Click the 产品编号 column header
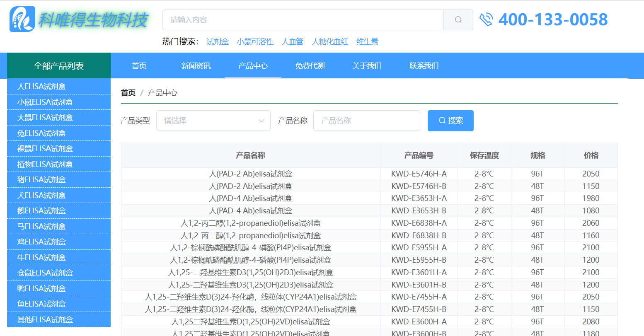The image size is (644, 336). coord(419,155)
